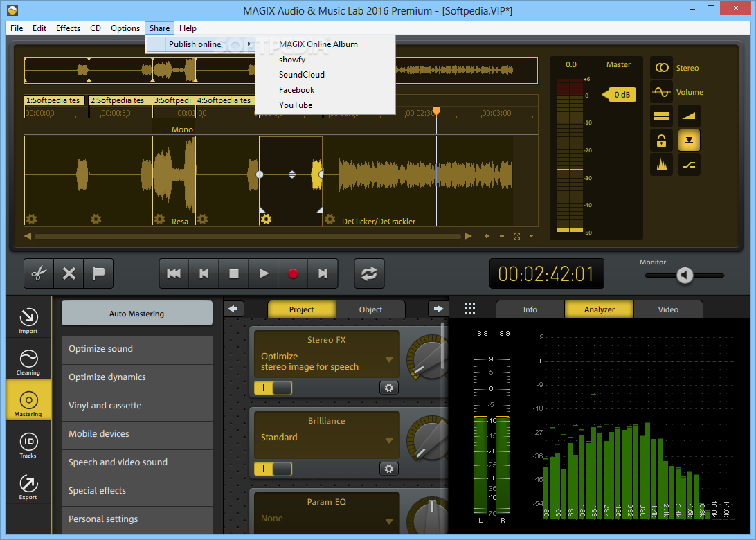Start recording with the red record button
756x540 pixels.
click(x=293, y=273)
